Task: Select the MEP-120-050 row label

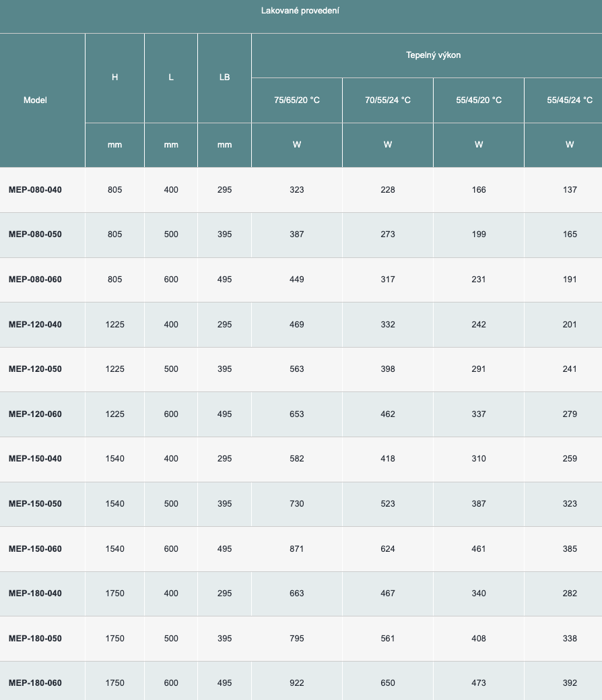Action: pos(35,369)
